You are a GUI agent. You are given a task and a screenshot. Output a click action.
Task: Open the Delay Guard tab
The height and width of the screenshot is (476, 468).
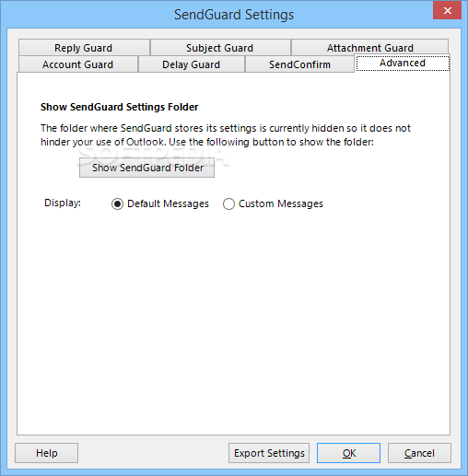tap(191, 64)
